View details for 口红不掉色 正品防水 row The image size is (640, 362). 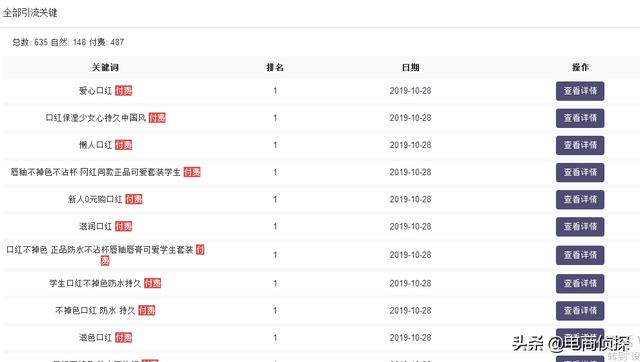click(580, 255)
